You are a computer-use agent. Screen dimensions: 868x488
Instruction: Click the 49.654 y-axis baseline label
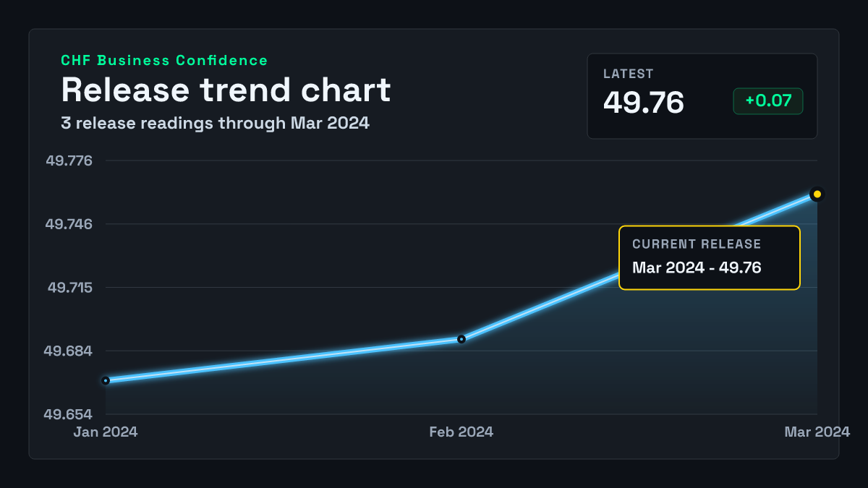[69, 415]
